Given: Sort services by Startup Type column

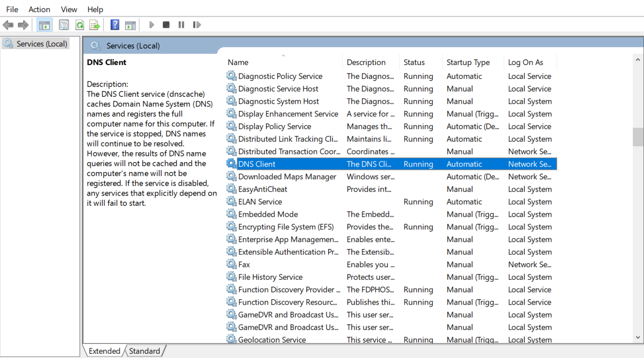Looking at the screenshot, I should 468,62.
